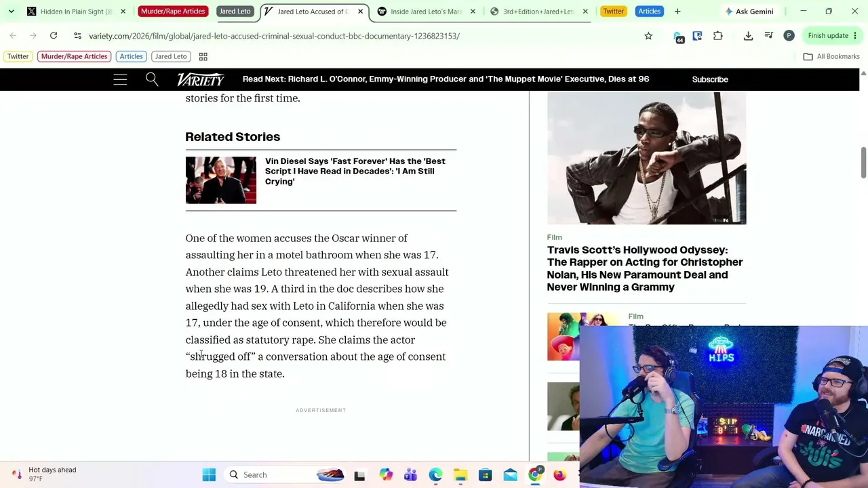View site information for variety.com

point(77,36)
